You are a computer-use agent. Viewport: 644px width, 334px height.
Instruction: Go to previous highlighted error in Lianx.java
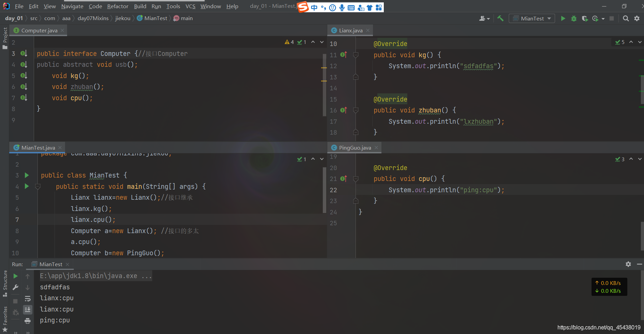[631, 42]
